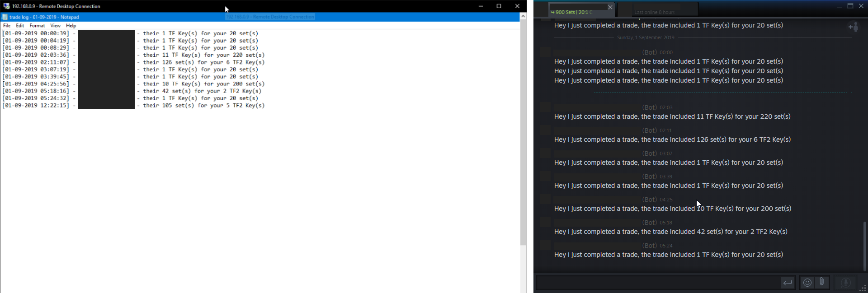Start voice chat with the microphone icon

coord(845,283)
